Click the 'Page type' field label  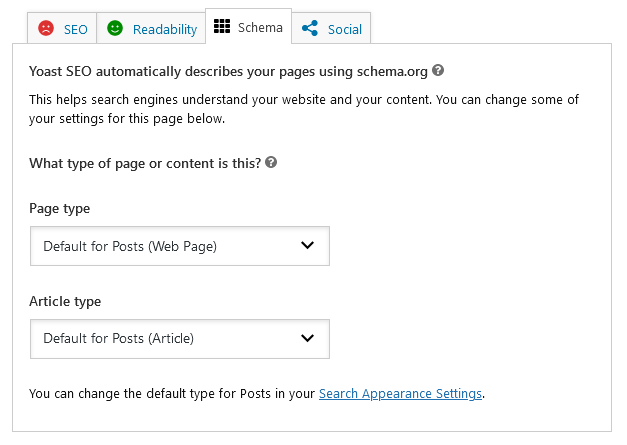[60, 209]
